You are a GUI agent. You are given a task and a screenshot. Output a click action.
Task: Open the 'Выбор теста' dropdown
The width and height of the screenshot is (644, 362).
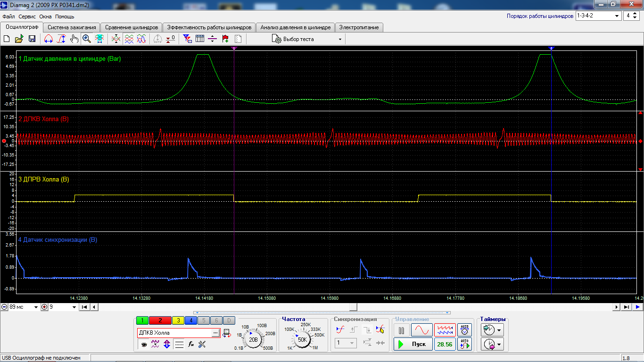coord(307,39)
